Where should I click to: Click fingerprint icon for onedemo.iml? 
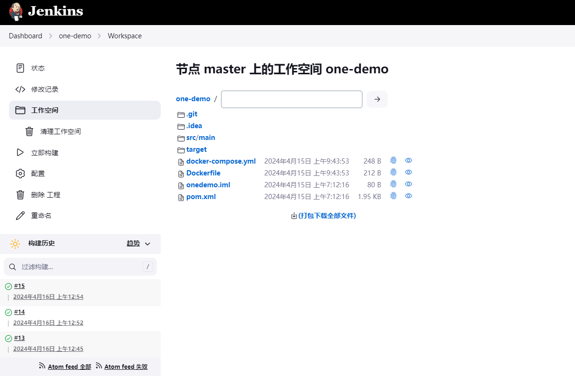click(x=393, y=184)
